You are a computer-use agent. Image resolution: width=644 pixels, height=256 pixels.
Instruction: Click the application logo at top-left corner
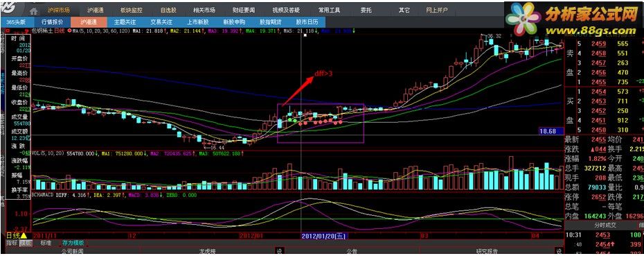[9, 8]
